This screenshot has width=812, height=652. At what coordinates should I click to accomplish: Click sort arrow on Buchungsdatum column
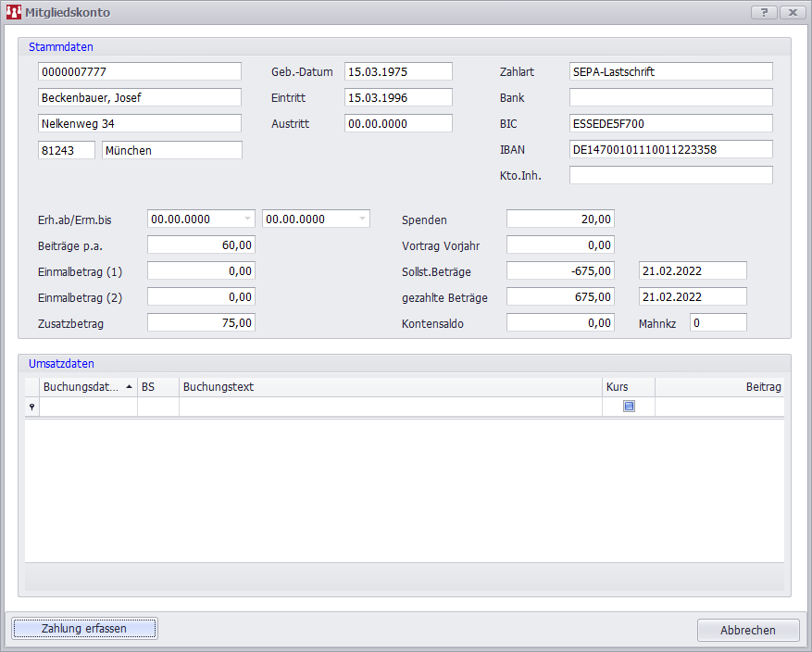(x=129, y=387)
